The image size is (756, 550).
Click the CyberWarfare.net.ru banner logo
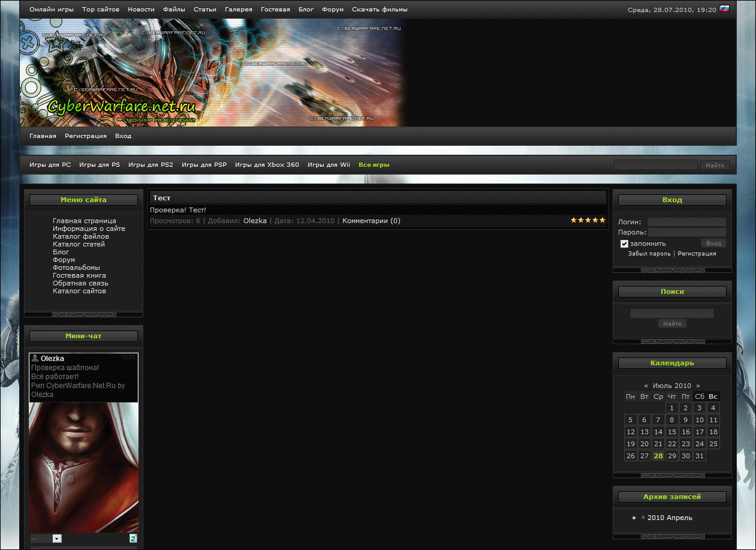tap(122, 107)
